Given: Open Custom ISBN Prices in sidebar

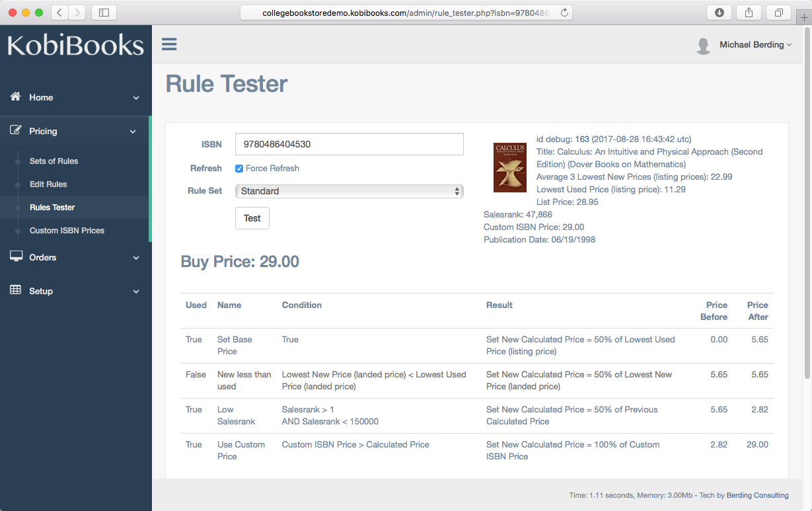Looking at the screenshot, I should 67,231.
